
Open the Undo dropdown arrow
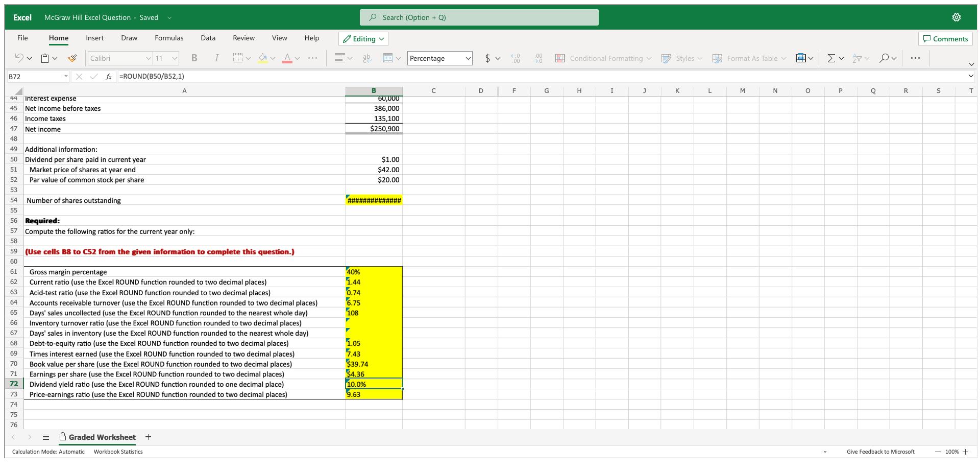pos(29,58)
